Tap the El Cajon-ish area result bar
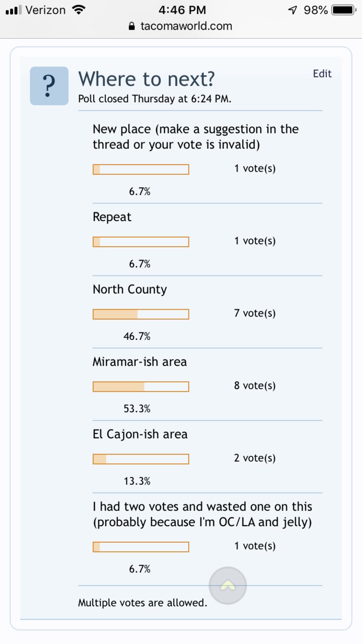362x644 pixels. (x=141, y=459)
